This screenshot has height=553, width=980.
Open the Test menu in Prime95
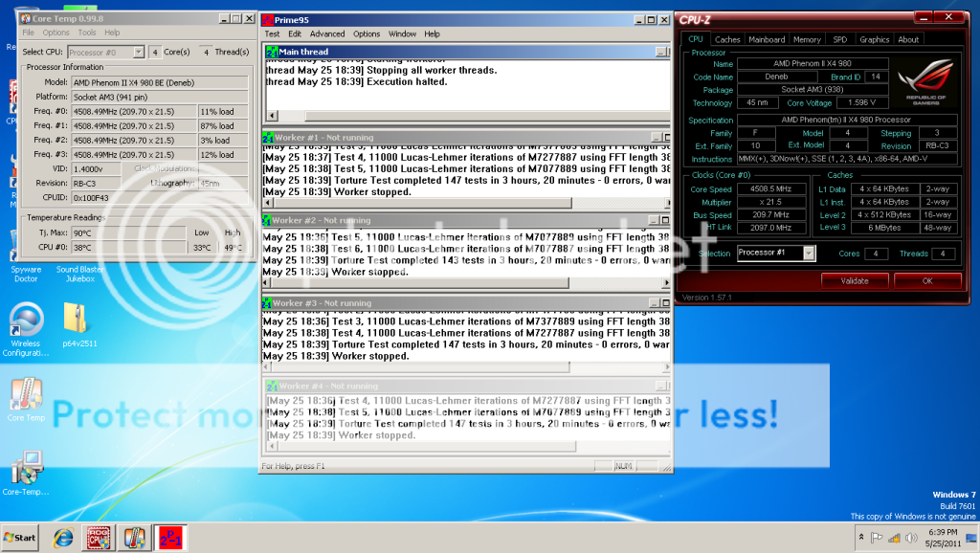[272, 33]
